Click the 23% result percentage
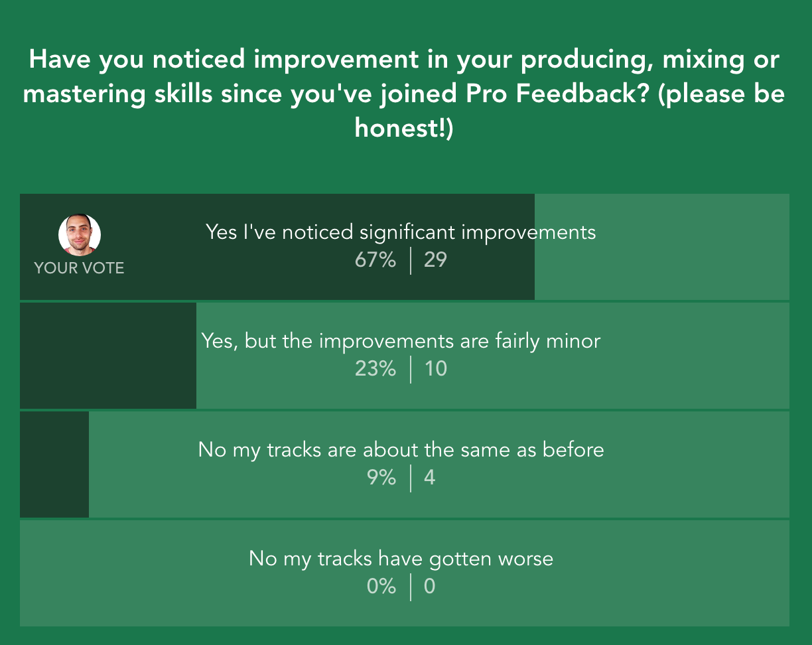Viewport: 812px width, 645px height. (x=375, y=368)
